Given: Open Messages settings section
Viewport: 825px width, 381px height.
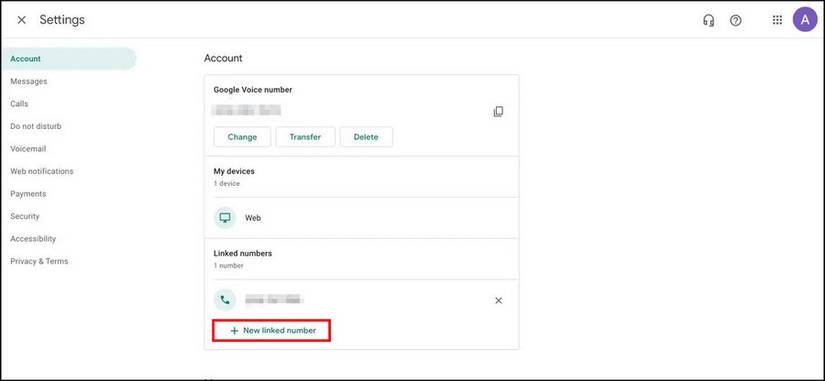Looking at the screenshot, I should (28, 81).
